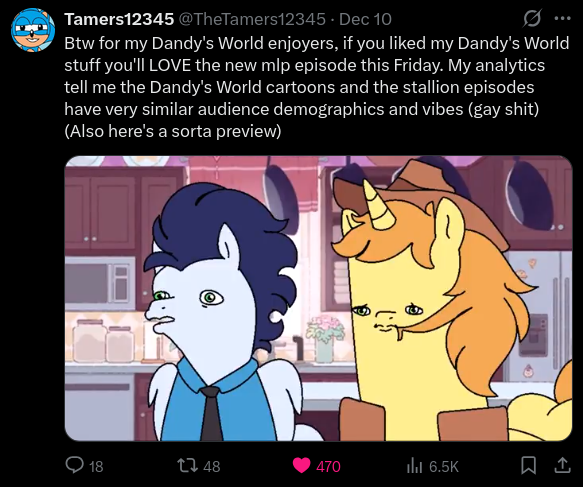Open the Dec 10 post timestamp
The image size is (583, 487).
[365, 19]
